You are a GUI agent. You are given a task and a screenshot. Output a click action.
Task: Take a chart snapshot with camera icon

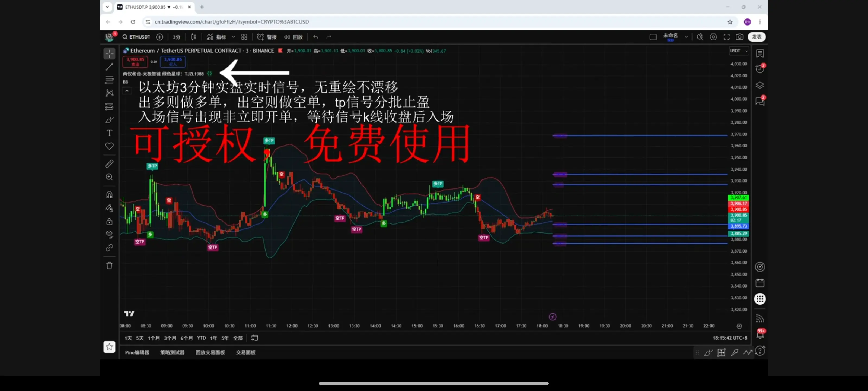tap(740, 37)
